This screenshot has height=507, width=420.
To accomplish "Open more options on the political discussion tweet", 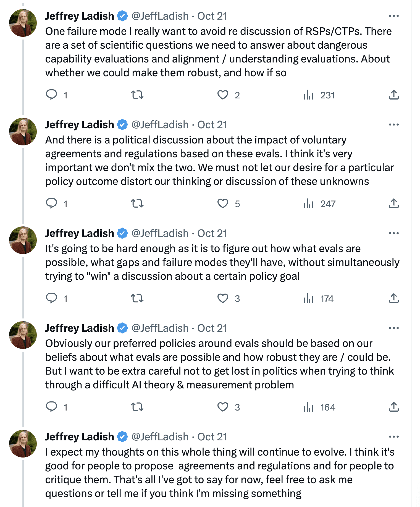I will (x=394, y=125).
